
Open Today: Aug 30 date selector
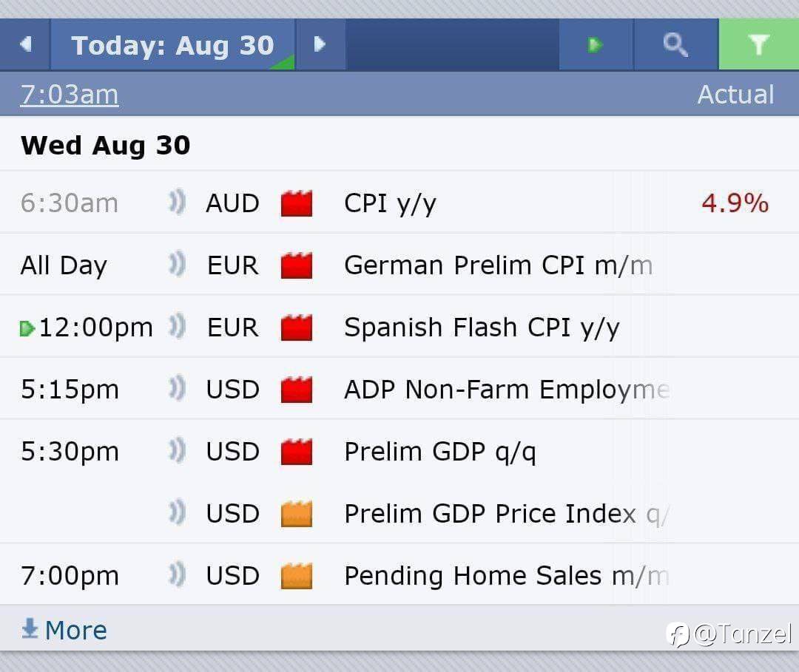172,45
